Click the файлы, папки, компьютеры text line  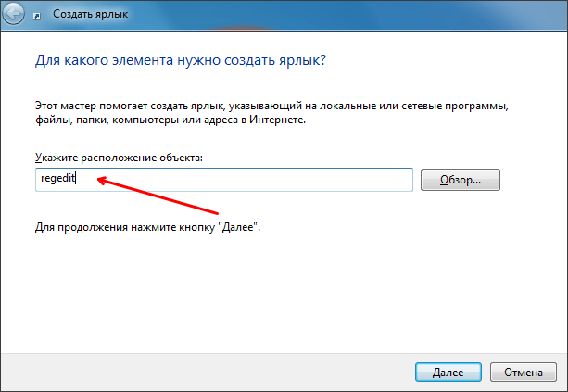click(x=170, y=120)
